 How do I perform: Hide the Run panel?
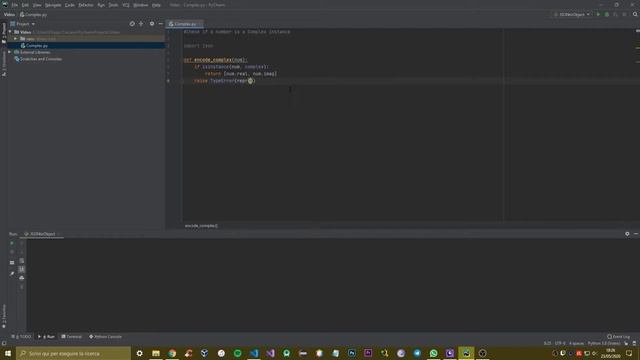tap(636, 234)
